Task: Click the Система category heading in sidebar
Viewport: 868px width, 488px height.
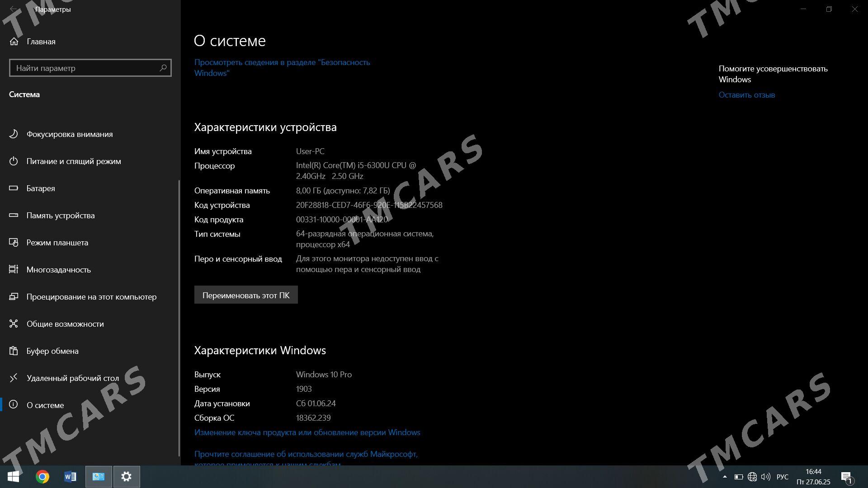Action: [24, 94]
